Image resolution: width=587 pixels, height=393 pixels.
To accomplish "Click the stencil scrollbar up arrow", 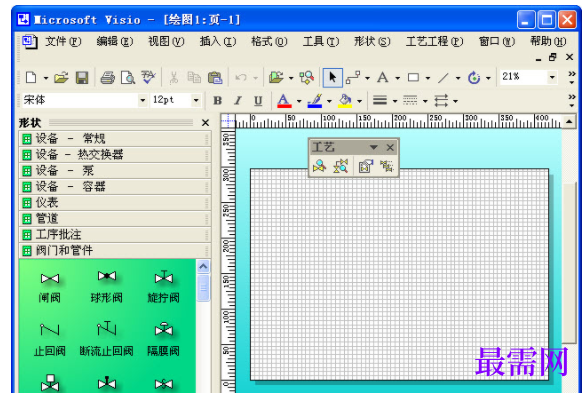I will click(x=203, y=266).
